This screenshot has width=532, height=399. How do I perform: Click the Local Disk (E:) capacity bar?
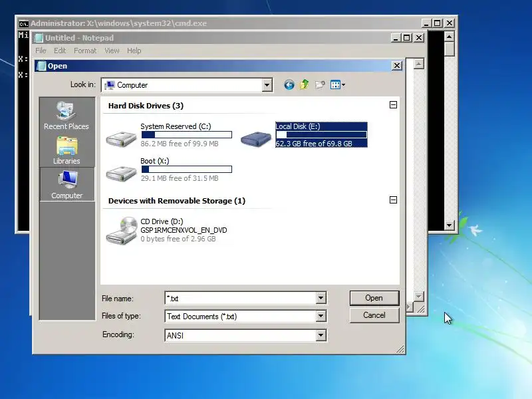point(321,135)
